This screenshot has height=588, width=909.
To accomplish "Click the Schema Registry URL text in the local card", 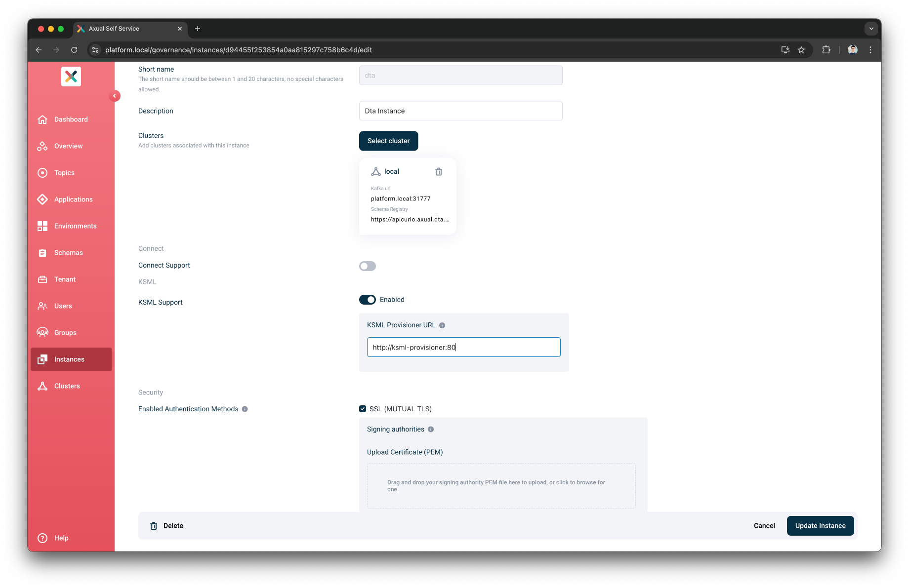I will pyautogui.click(x=410, y=220).
